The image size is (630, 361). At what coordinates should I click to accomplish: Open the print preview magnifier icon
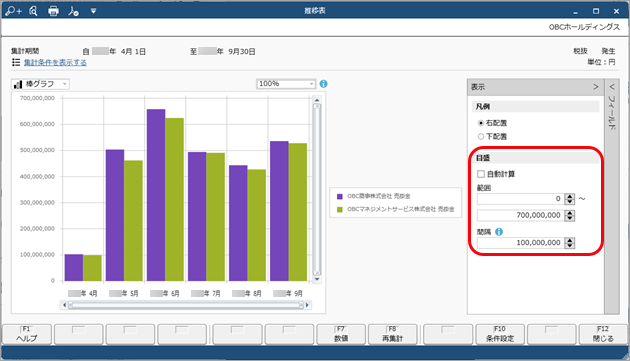click(x=33, y=11)
